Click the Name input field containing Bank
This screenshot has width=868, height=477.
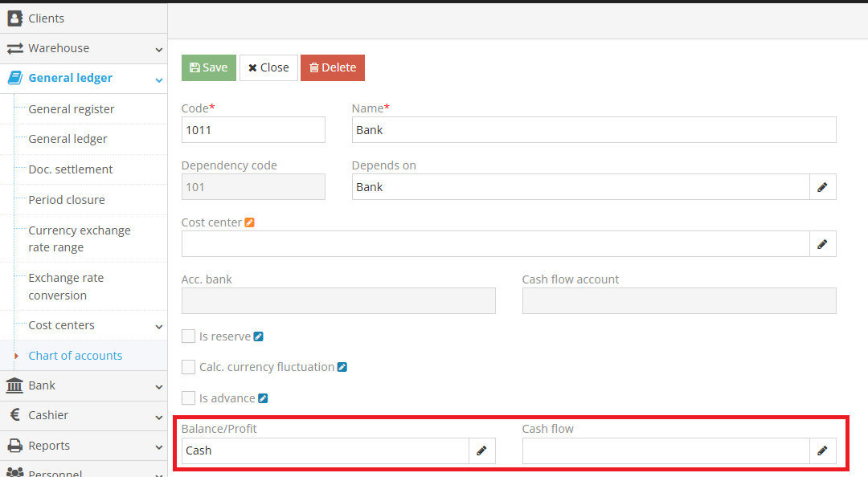(593, 130)
